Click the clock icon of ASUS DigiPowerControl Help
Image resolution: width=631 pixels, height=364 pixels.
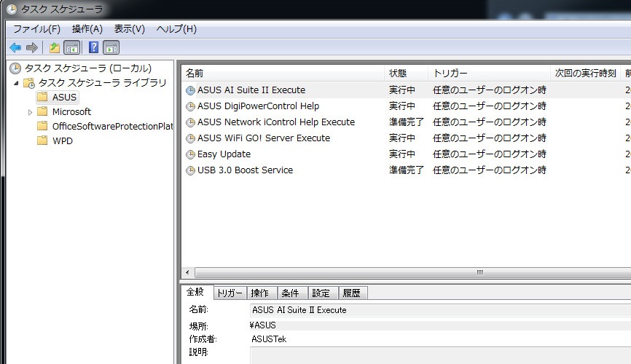click(x=190, y=106)
